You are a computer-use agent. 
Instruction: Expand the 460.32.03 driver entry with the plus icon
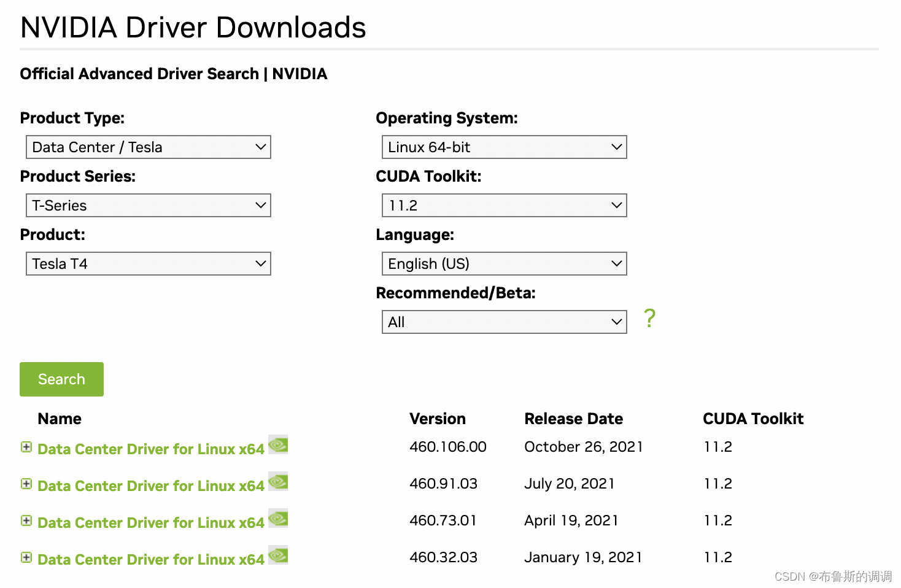26,558
